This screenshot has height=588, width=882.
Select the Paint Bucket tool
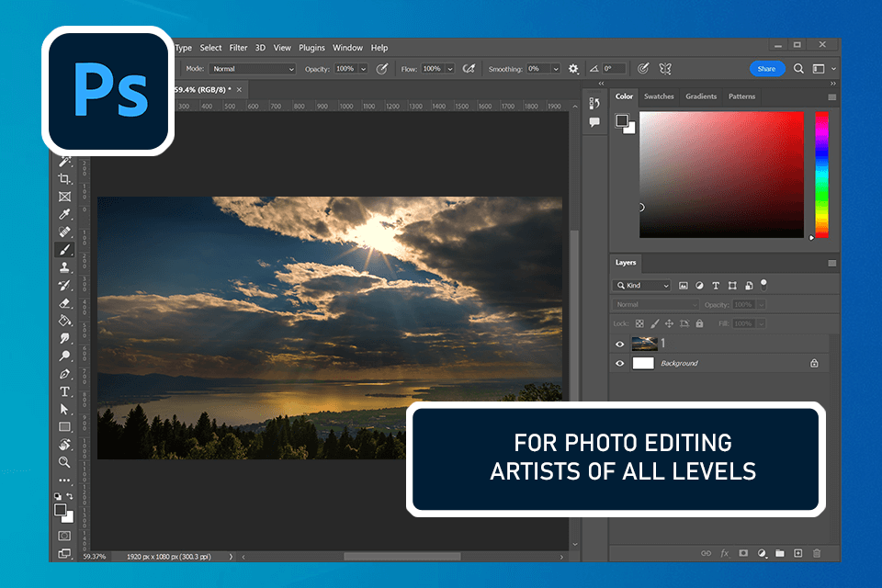64,321
